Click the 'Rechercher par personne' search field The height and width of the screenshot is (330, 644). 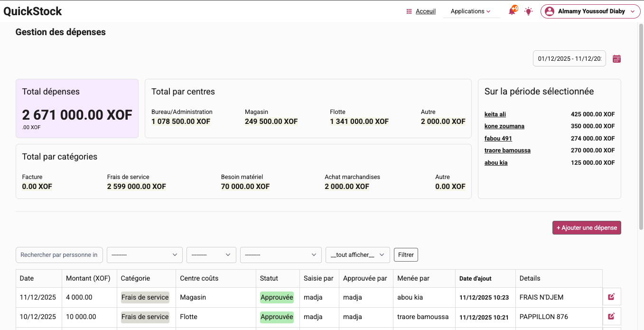click(x=59, y=255)
